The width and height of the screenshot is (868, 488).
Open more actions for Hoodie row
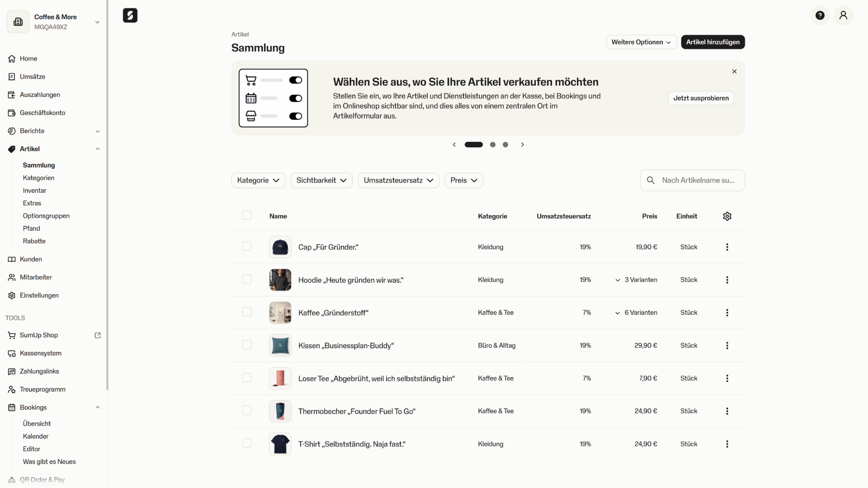(x=727, y=280)
